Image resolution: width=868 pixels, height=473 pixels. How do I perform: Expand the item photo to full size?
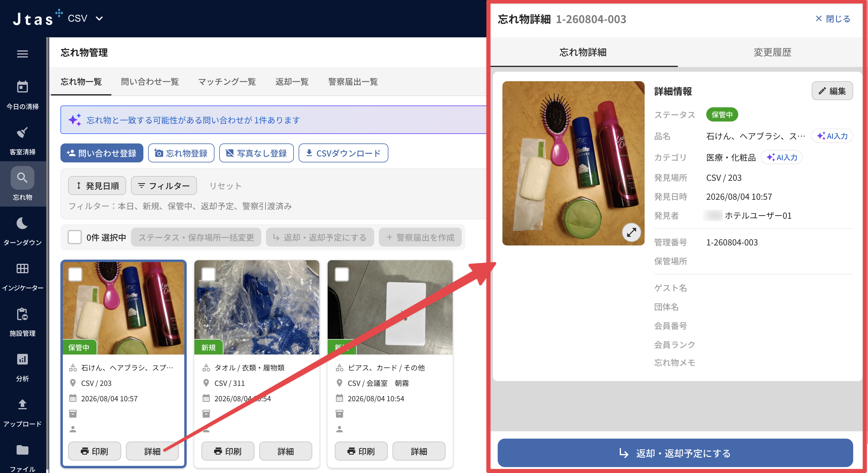pos(631,232)
